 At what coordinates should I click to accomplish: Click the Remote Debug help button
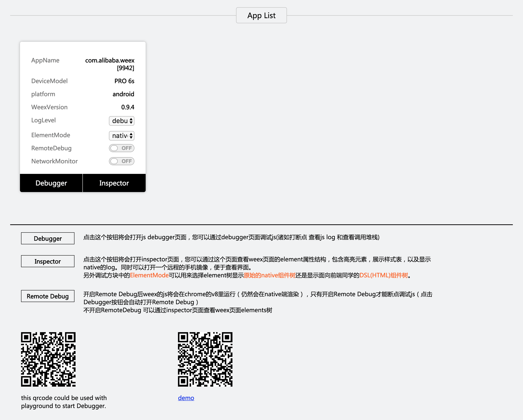tap(48, 296)
